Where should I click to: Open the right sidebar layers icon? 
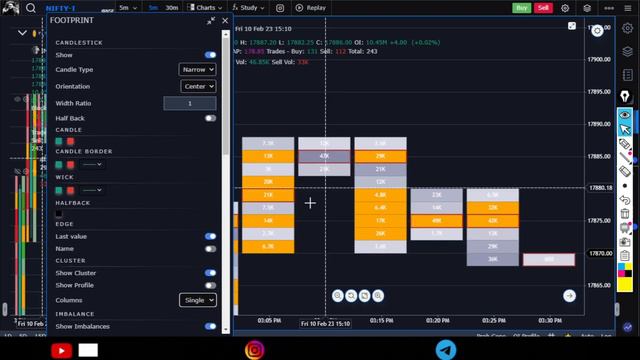coord(627,51)
